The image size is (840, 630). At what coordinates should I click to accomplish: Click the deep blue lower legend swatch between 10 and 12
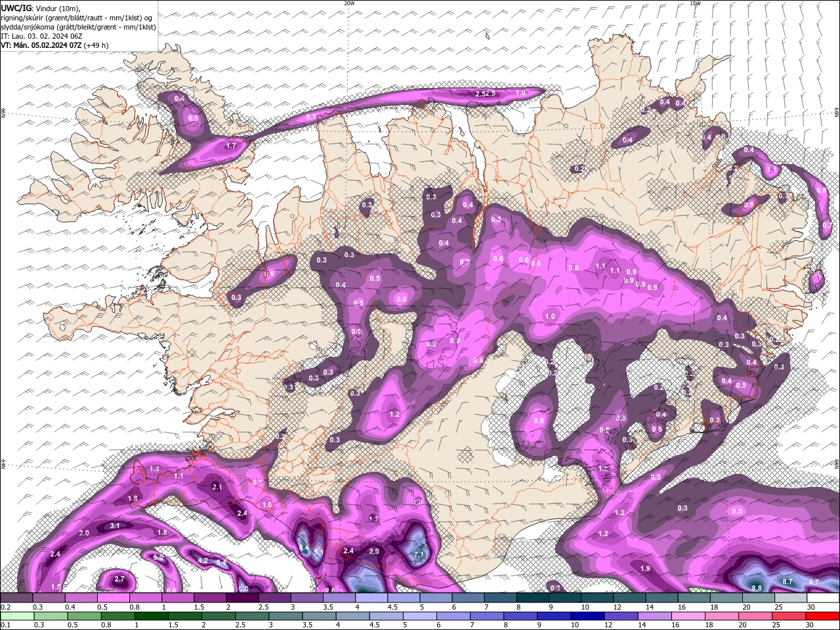point(587,616)
